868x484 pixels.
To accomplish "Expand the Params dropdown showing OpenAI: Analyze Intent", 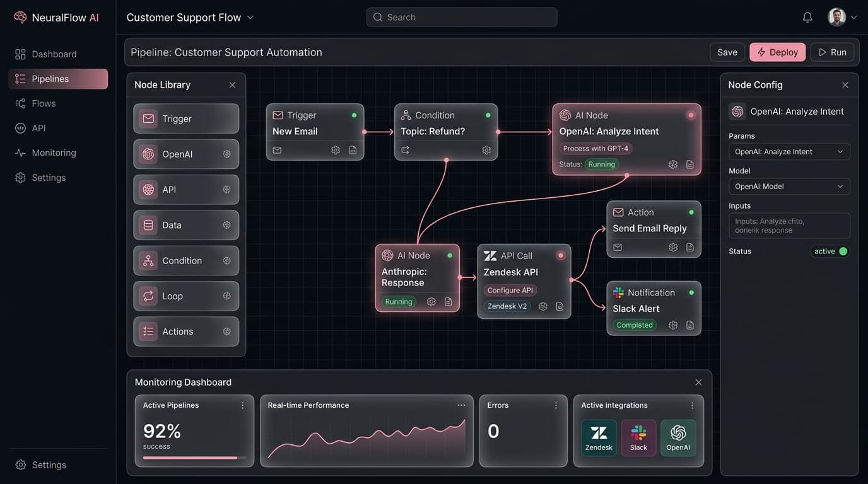I will [789, 151].
